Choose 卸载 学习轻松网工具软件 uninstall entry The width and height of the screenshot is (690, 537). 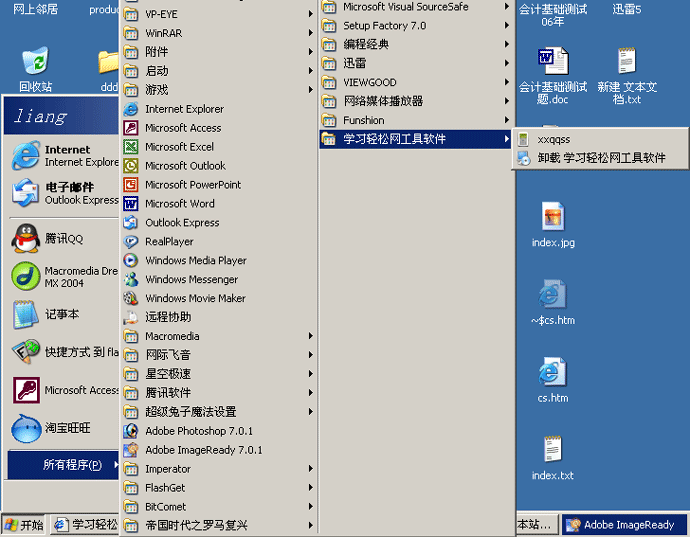(x=600, y=158)
